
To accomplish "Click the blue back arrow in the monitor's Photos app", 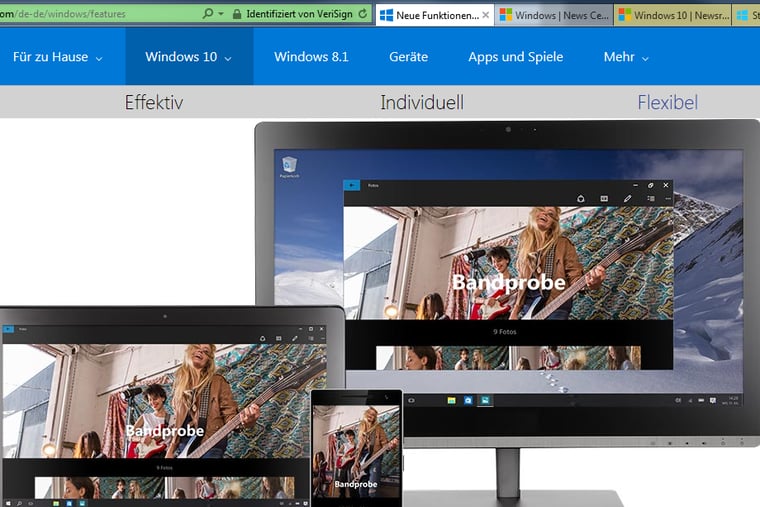I will pos(351,185).
